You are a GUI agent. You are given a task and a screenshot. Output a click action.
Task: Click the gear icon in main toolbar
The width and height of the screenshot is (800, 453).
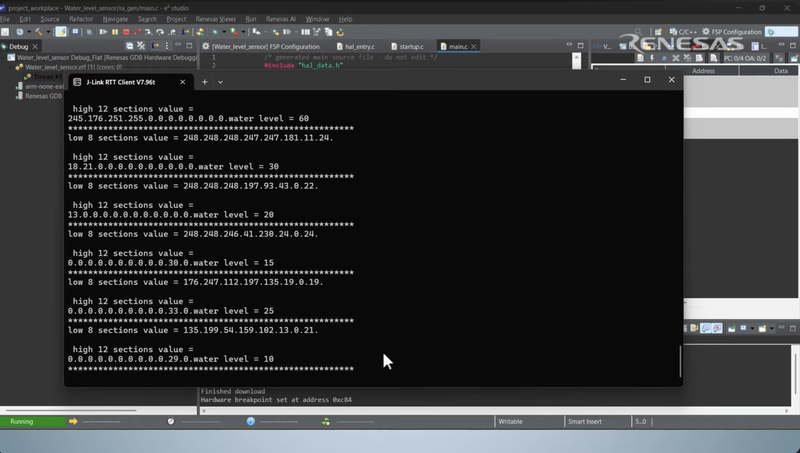click(x=20, y=32)
